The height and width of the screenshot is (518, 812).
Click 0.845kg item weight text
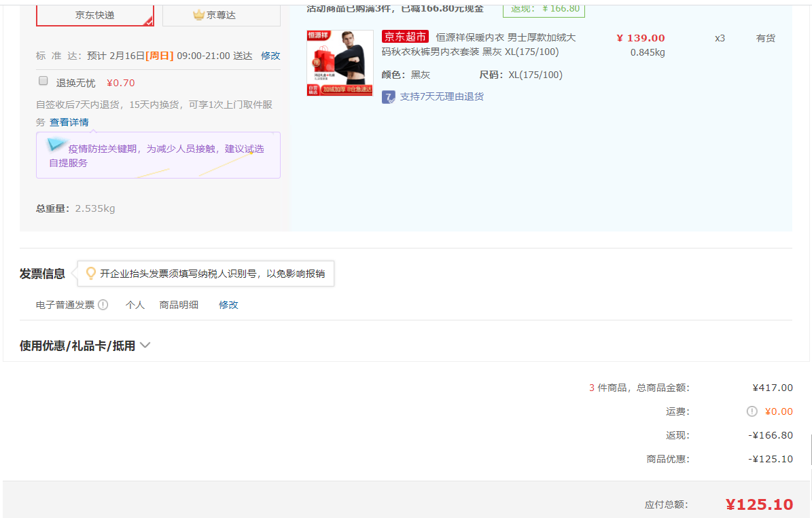point(648,52)
